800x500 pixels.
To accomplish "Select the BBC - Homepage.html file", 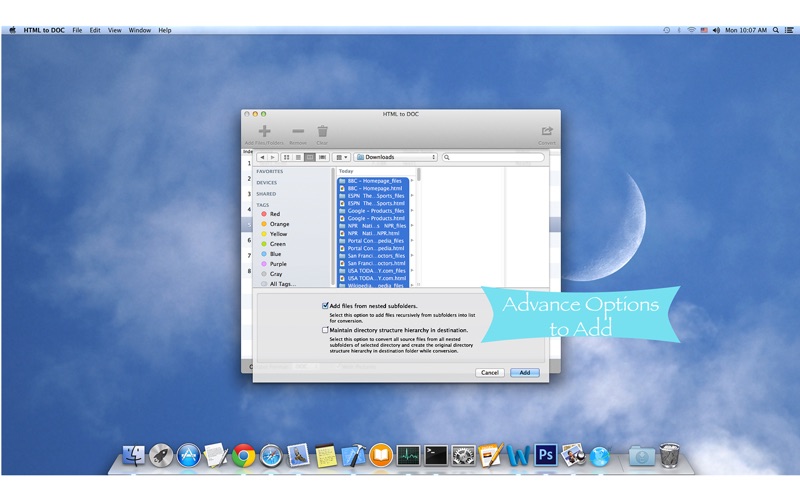I will pos(373,188).
